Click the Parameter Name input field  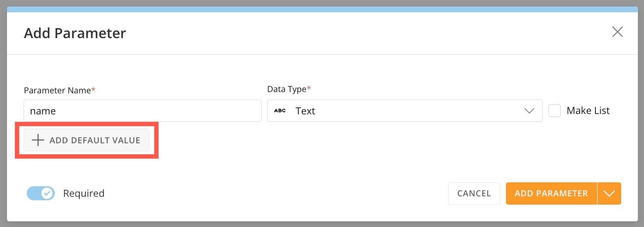coord(142,110)
